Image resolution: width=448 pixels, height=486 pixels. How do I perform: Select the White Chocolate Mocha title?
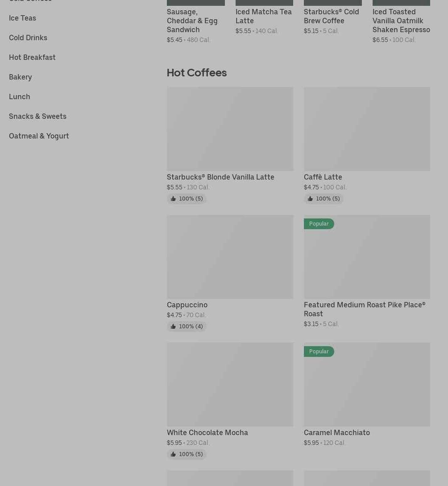pyautogui.click(x=207, y=432)
